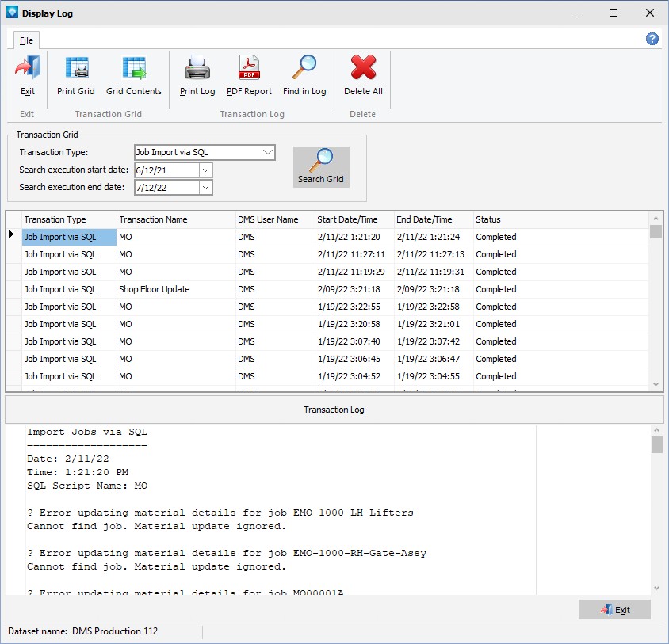Minimize the Display Log window
Screen dimensions: 669x644
point(577,13)
